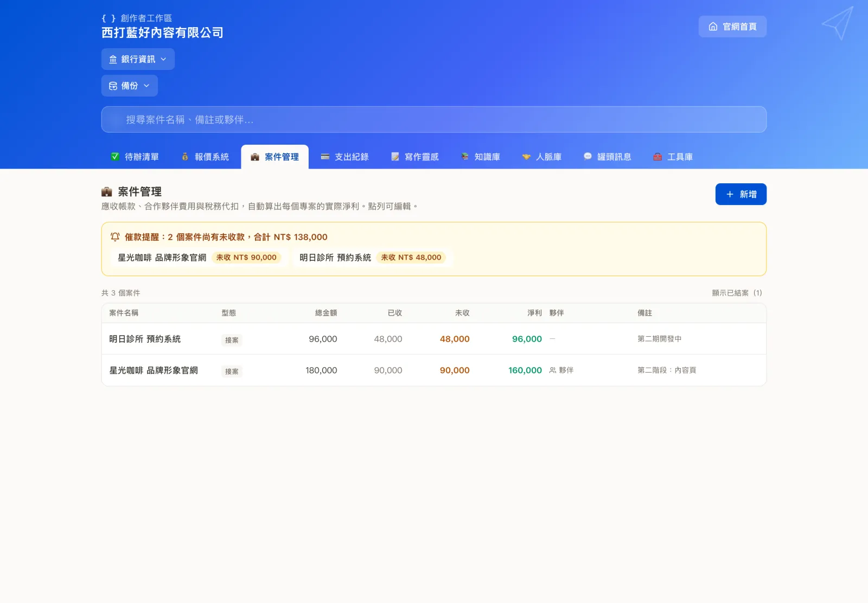
Task: Open the 支出紀錄 tab
Action: pos(344,157)
